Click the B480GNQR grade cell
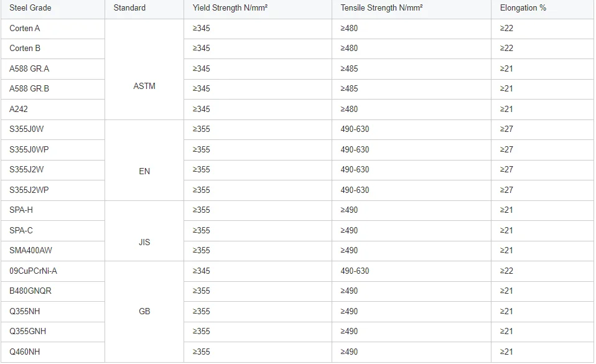Viewport: 596px width, 364px height. click(30, 291)
